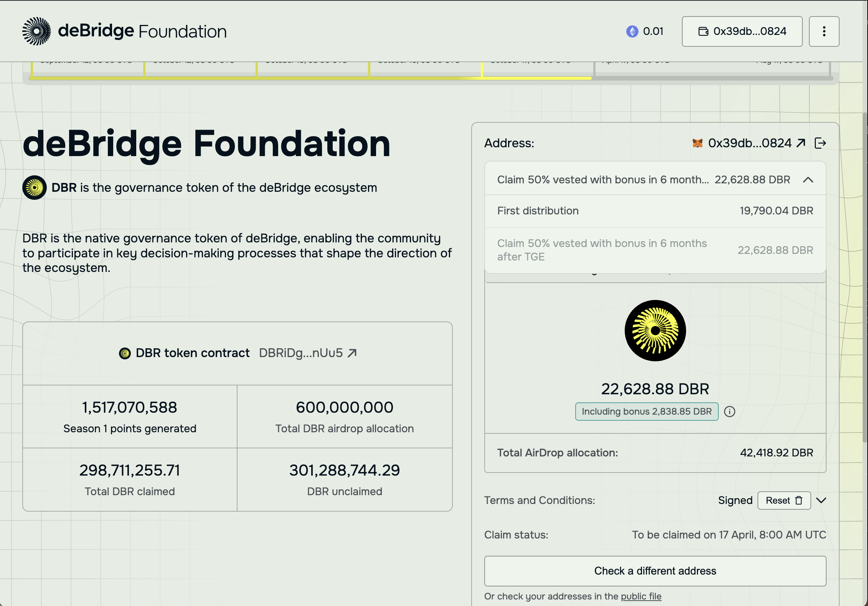
Task: Expand Terms and Conditions chevron
Action: 821,500
